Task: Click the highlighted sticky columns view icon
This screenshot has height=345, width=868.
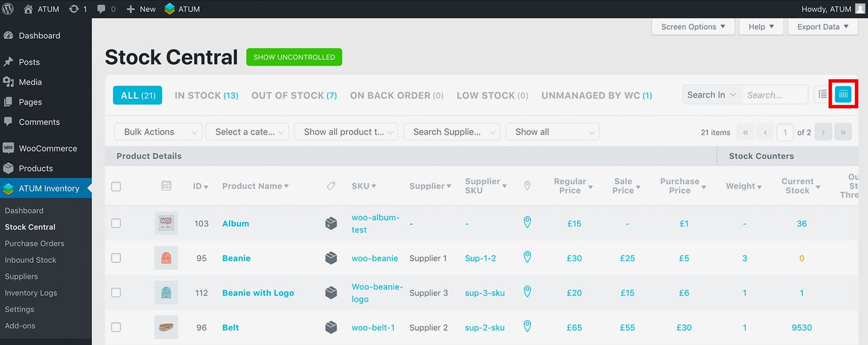Action: 843,95
